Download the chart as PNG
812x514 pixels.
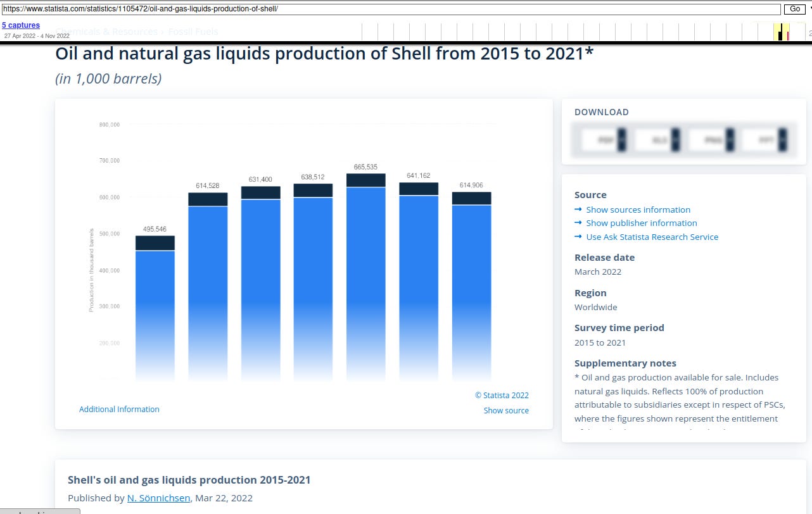[x=712, y=140]
